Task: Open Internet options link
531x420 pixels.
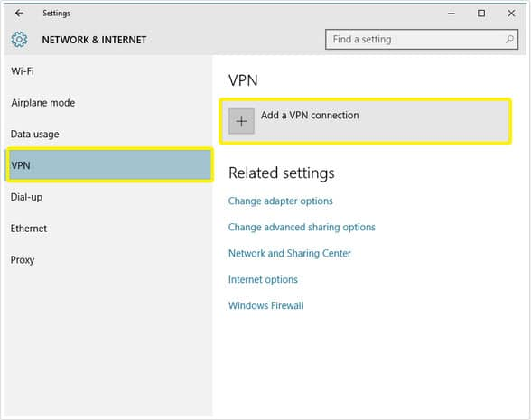Action: coord(263,279)
